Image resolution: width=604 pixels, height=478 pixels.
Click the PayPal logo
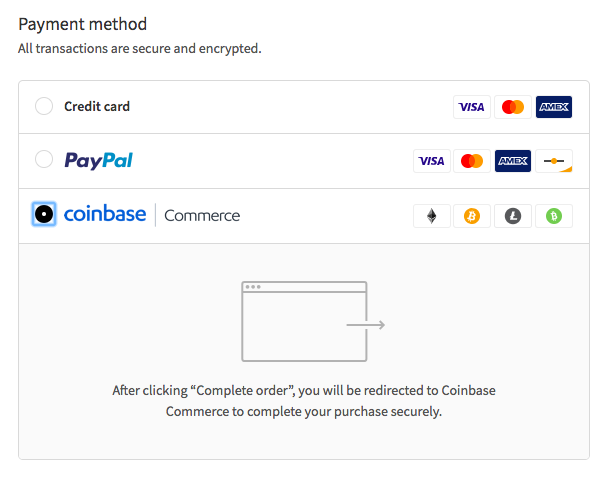click(98, 161)
